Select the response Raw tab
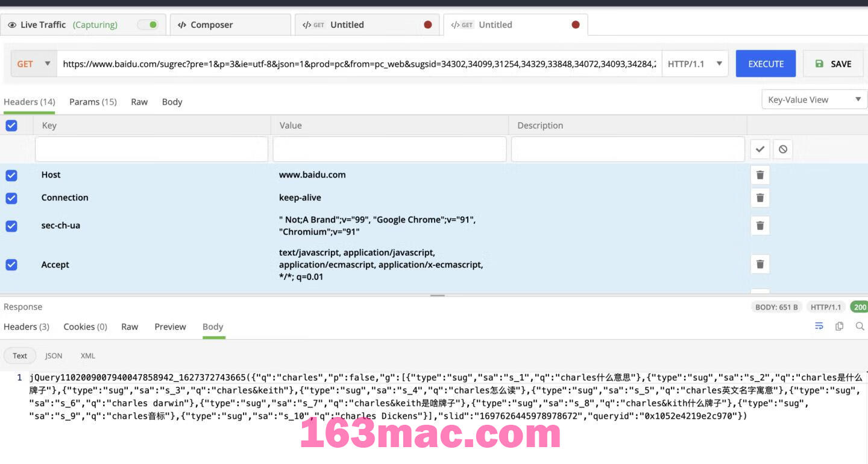Viewport: 868px width, 464px height. (x=130, y=326)
